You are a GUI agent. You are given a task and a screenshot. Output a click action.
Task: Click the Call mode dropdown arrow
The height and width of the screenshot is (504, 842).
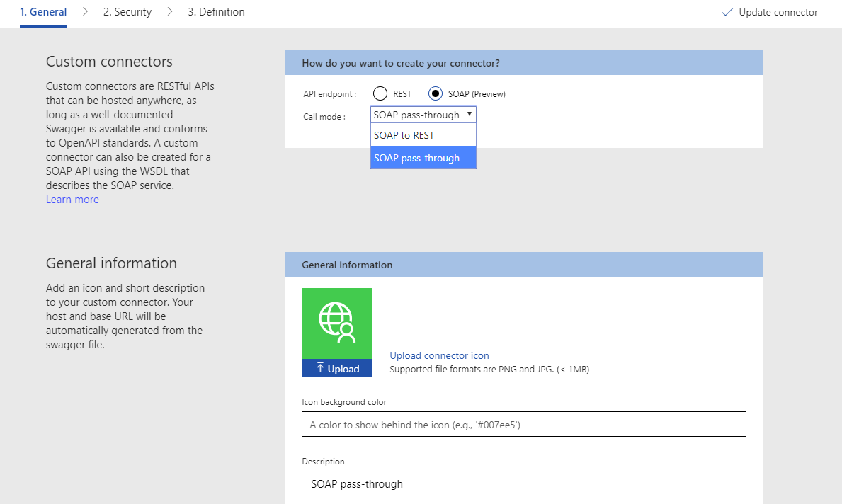point(470,114)
